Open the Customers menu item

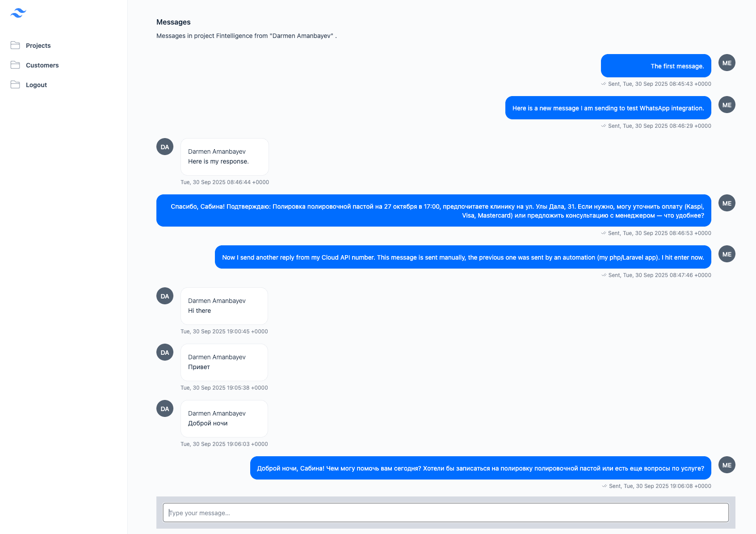click(42, 65)
